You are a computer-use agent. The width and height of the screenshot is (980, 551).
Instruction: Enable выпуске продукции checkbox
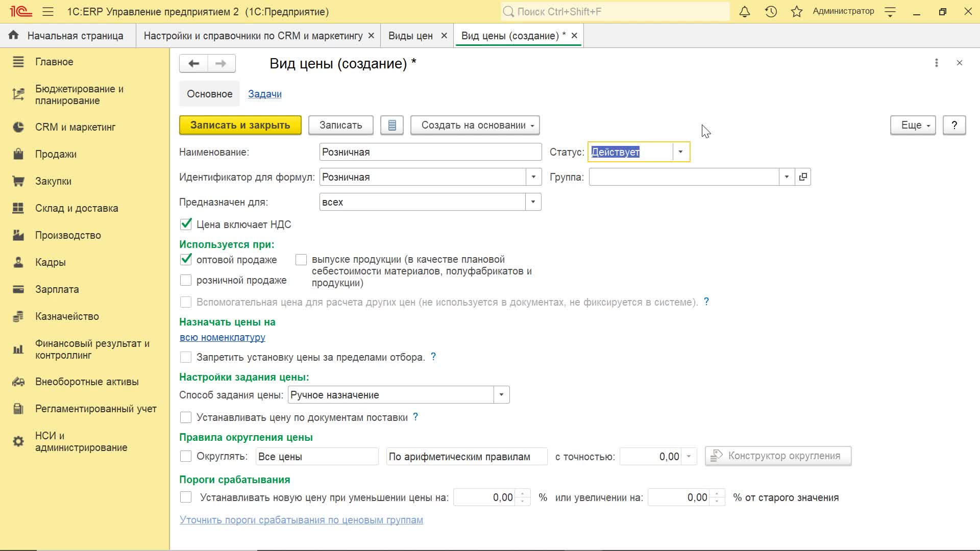click(301, 260)
